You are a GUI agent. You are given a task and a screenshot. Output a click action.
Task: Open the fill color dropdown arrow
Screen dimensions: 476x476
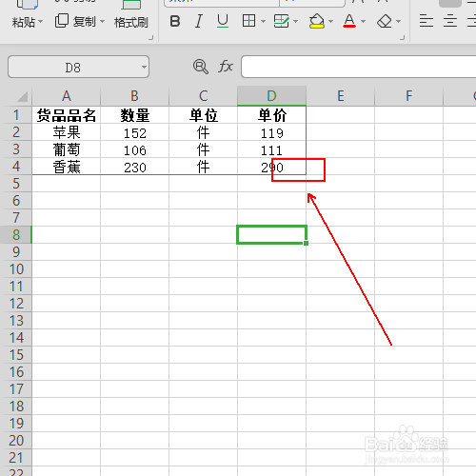pyautogui.click(x=330, y=22)
